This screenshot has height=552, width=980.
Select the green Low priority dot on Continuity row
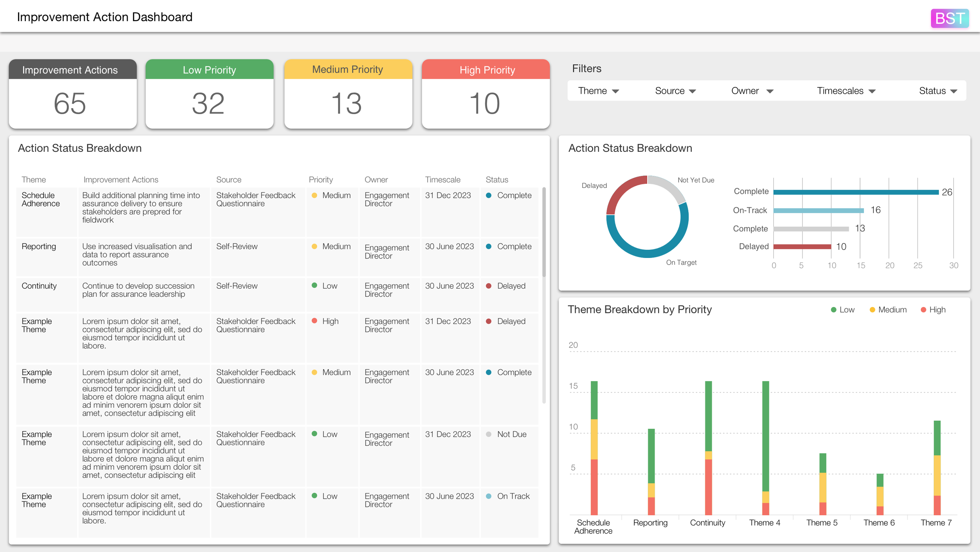pos(314,286)
